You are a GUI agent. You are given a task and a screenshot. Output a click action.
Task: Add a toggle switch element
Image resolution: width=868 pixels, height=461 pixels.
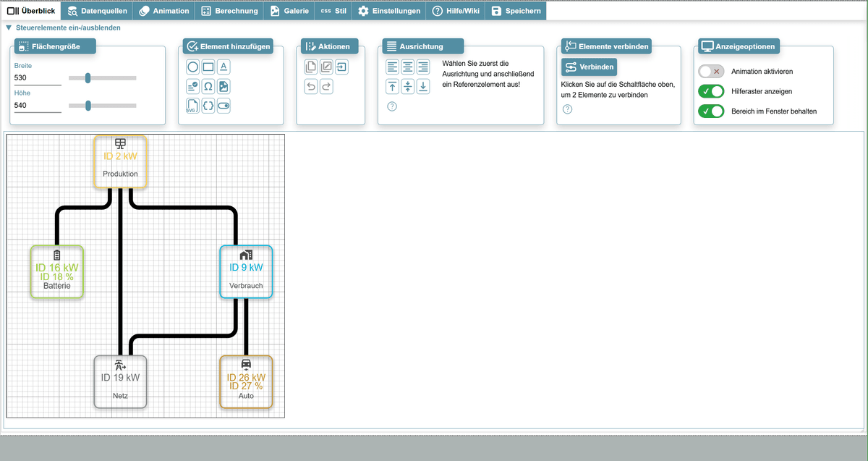pos(224,106)
